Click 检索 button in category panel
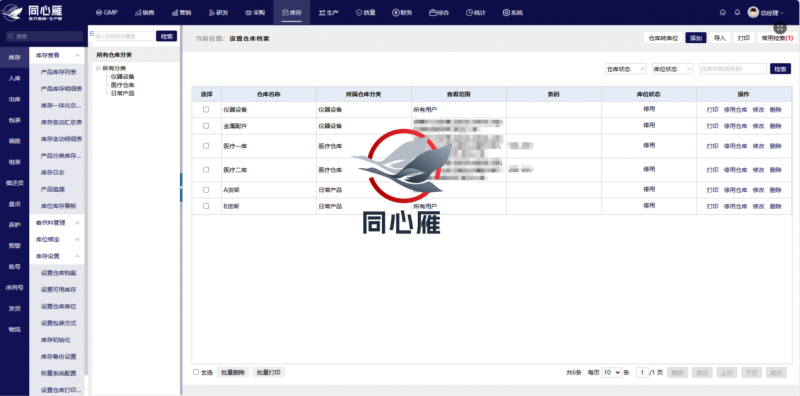Viewport: 800px width, 396px height. pyautogui.click(x=166, y=36)
